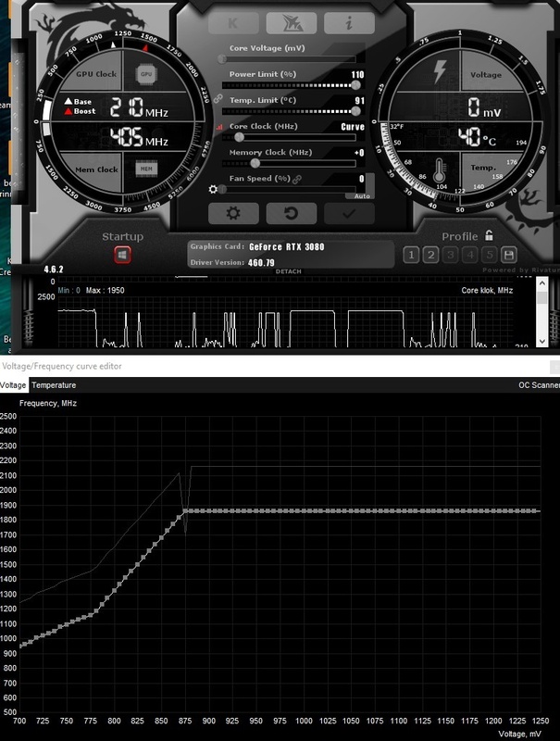Click the lightning bolt icon in voltage gauge
The height and width of the screenshot is (741, 560).
(439, 71)
